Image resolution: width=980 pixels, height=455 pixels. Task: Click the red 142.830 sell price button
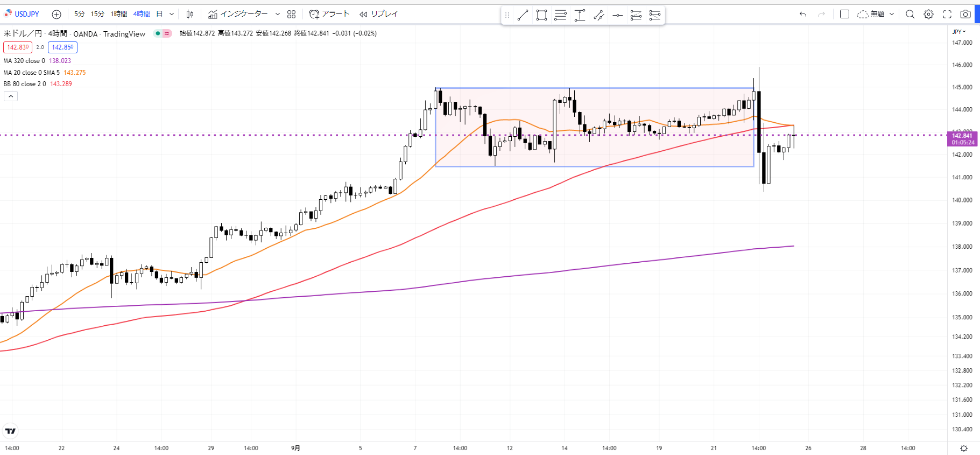pos(18,47)
